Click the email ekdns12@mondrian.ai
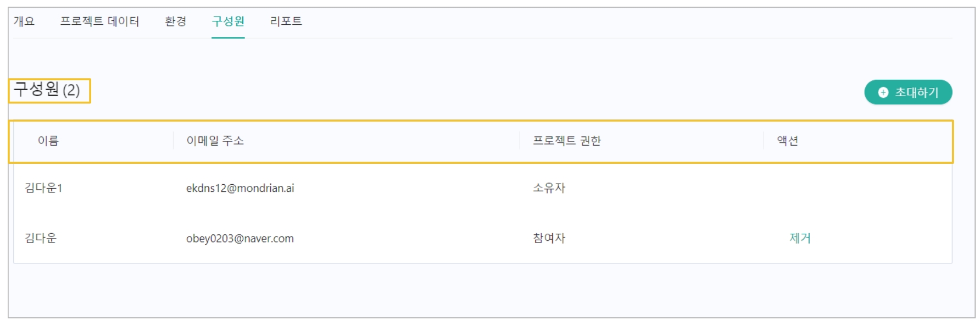This screenshot has width=980, height=325. [240, 188]
